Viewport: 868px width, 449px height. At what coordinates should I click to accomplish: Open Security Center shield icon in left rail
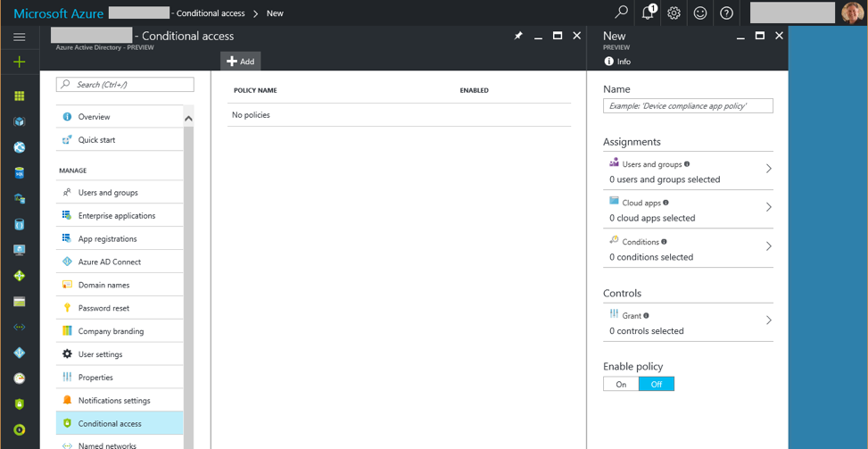pyautogui.click(x=20, y=403)
